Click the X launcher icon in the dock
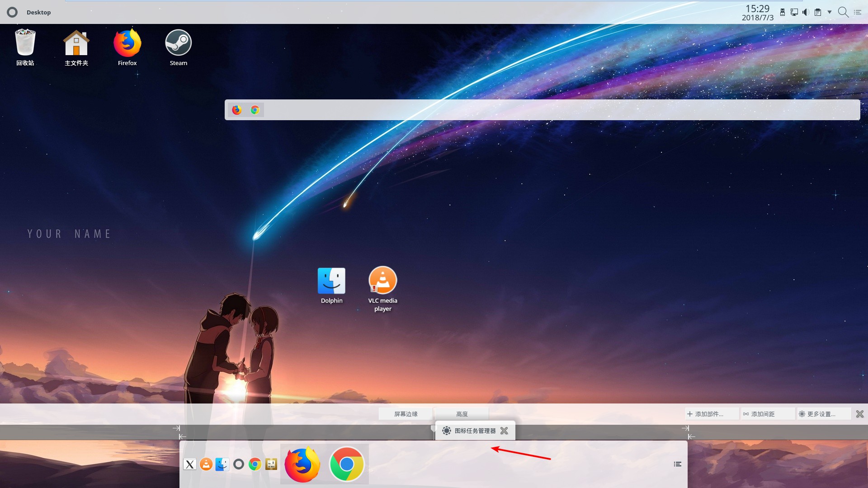This screenshot has width=868, height=488. 190,464
